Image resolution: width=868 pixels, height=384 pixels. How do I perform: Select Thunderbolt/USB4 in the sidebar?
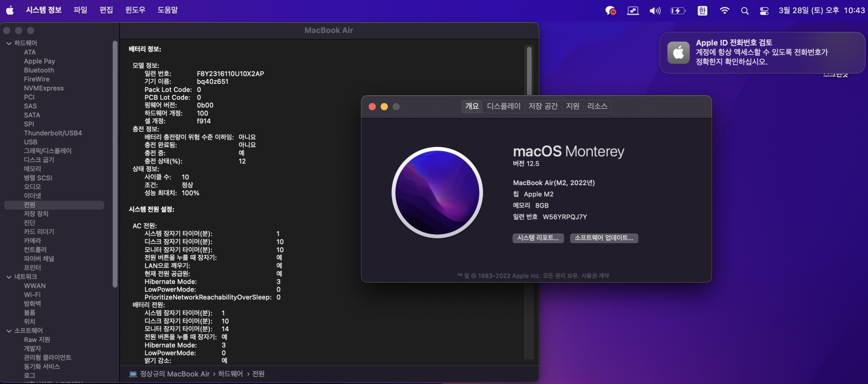[x=53, y=133]
